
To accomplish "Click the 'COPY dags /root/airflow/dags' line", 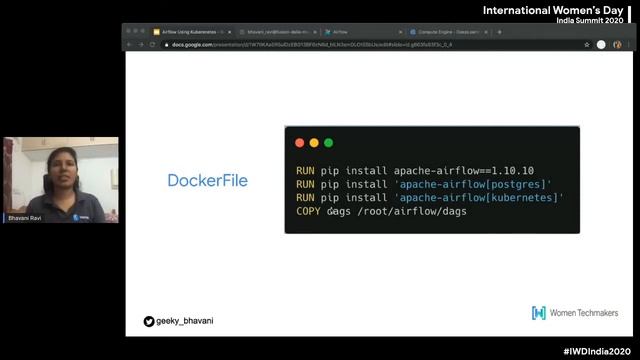I will coord(381,211).
